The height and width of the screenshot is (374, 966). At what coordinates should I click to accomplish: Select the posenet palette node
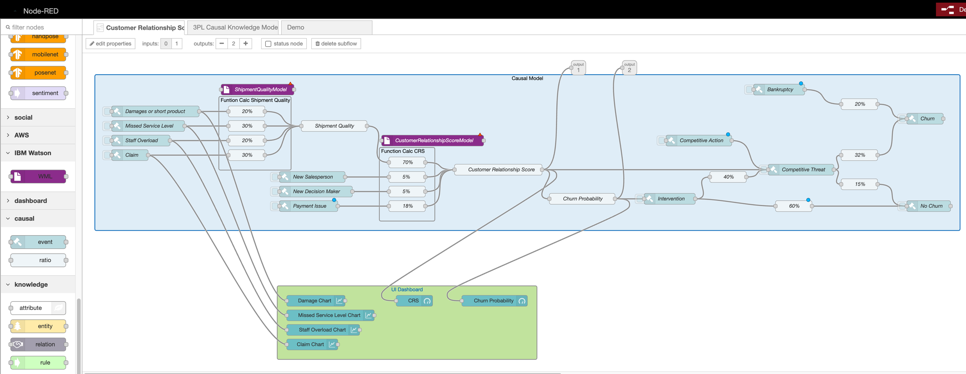(38, 73)
